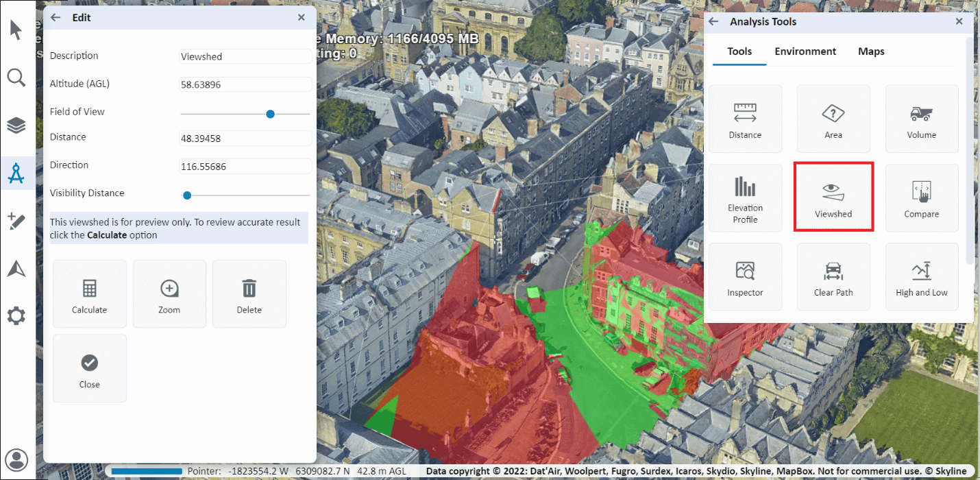Open the search magnifier in sidebar
980x480 pixels.
tap(16, 77)
